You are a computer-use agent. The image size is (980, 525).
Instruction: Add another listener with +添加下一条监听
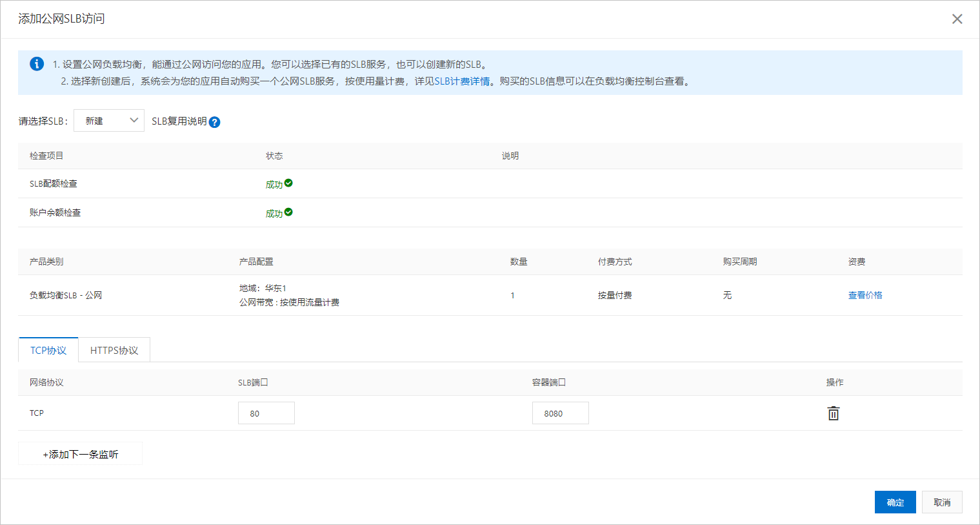click(80, 454)
